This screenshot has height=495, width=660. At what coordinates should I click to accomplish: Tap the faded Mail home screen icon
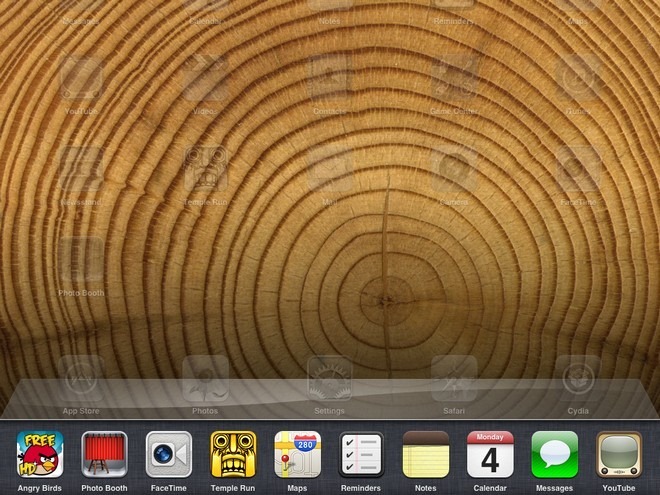point(330,170)
